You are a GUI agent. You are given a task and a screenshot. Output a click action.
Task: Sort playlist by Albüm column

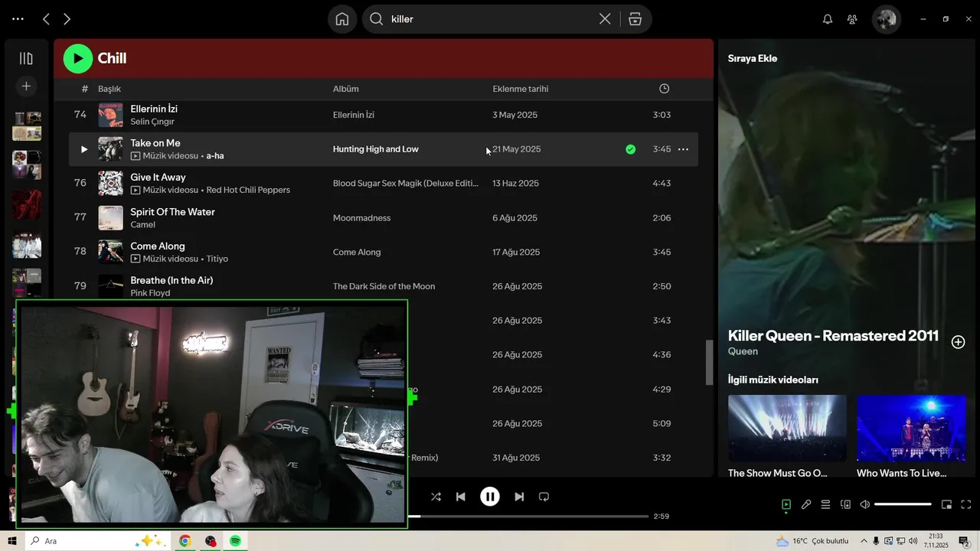346,89
